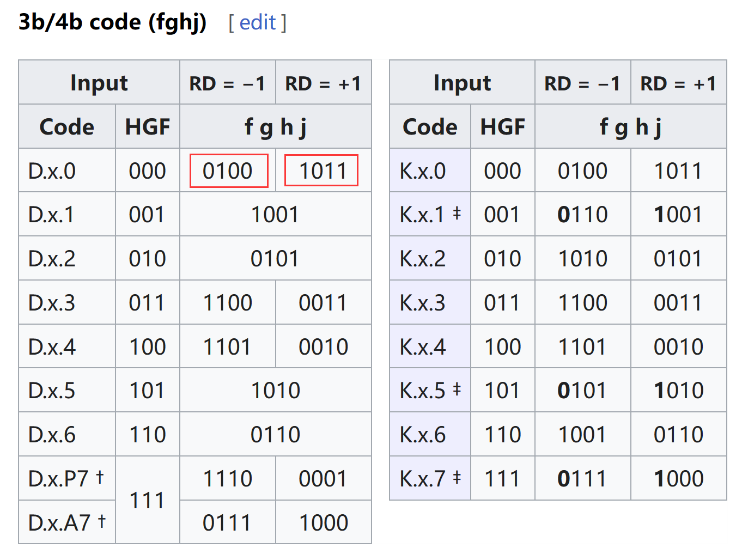Click the left table's Input header
742x560 pixels.
pos(99,83)
